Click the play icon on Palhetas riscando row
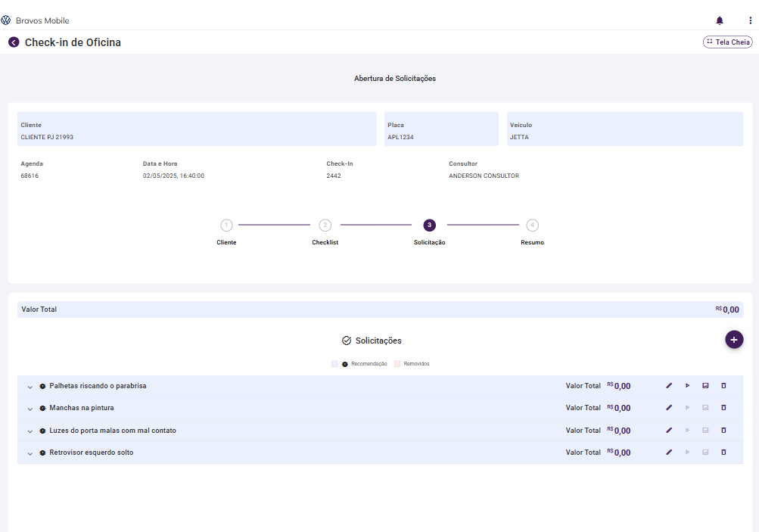Image resolution: width=759 pixels, height=532 pixels. [x=687, y=386]
